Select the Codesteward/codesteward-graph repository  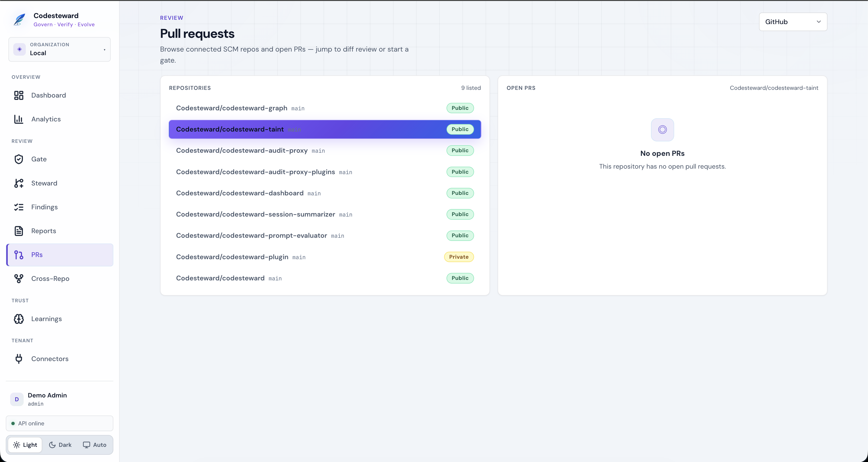325,108
